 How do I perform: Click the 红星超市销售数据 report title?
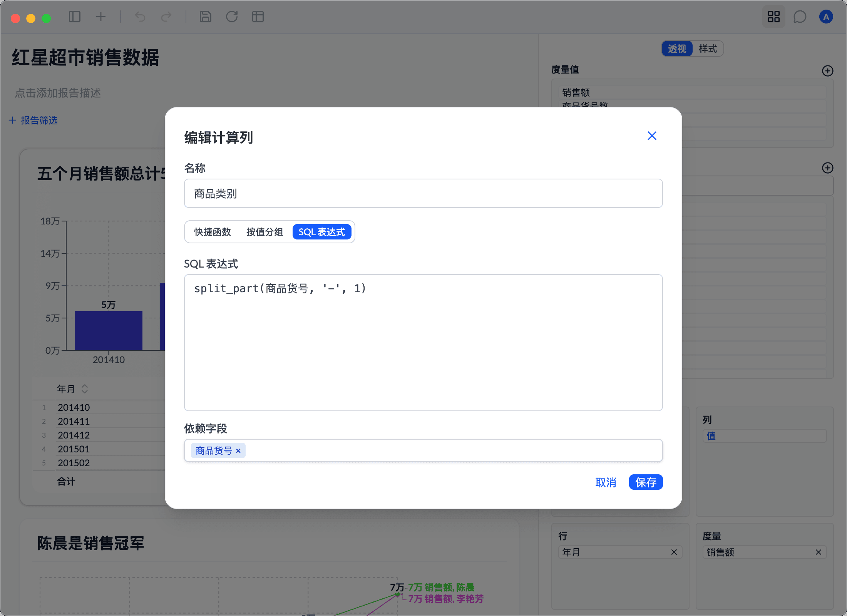tap(85, 57)
